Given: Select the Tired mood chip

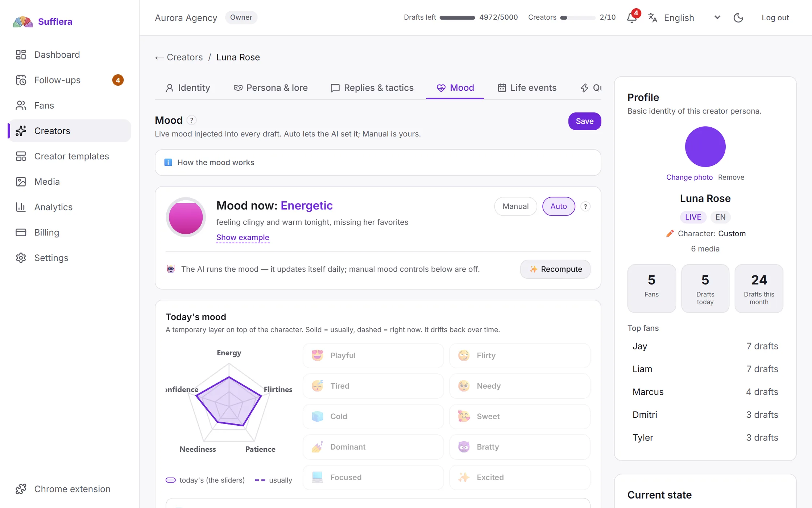Looking at the screenshot, I should click(x=373, y=386).
